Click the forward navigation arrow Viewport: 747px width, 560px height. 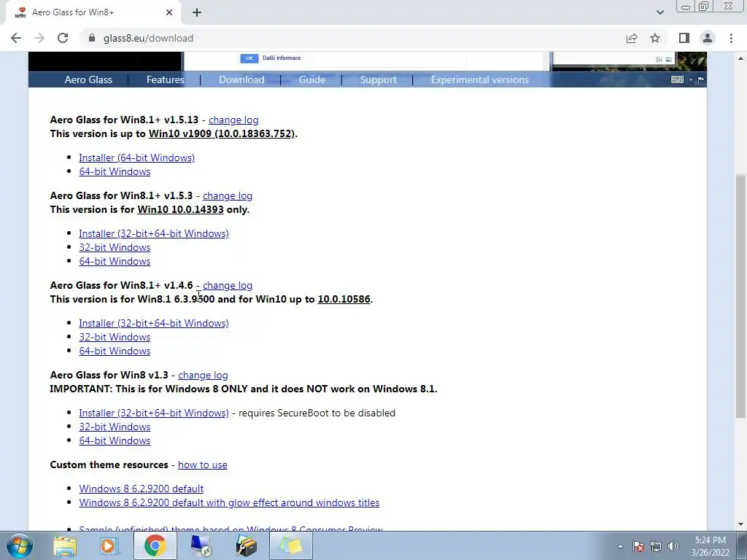39,38
